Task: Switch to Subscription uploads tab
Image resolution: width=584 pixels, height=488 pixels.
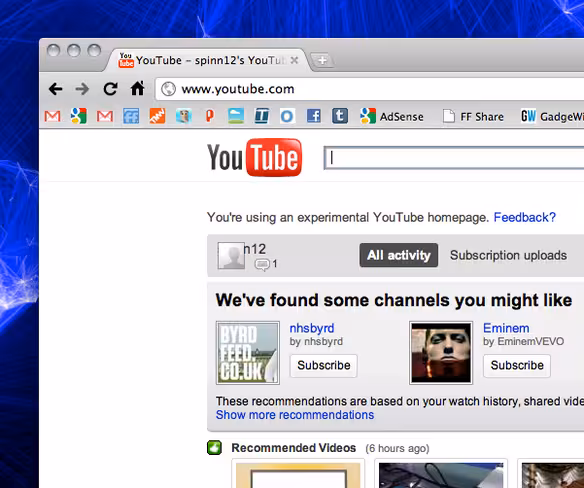Action: pyautogui.click(x=508, y=255)
